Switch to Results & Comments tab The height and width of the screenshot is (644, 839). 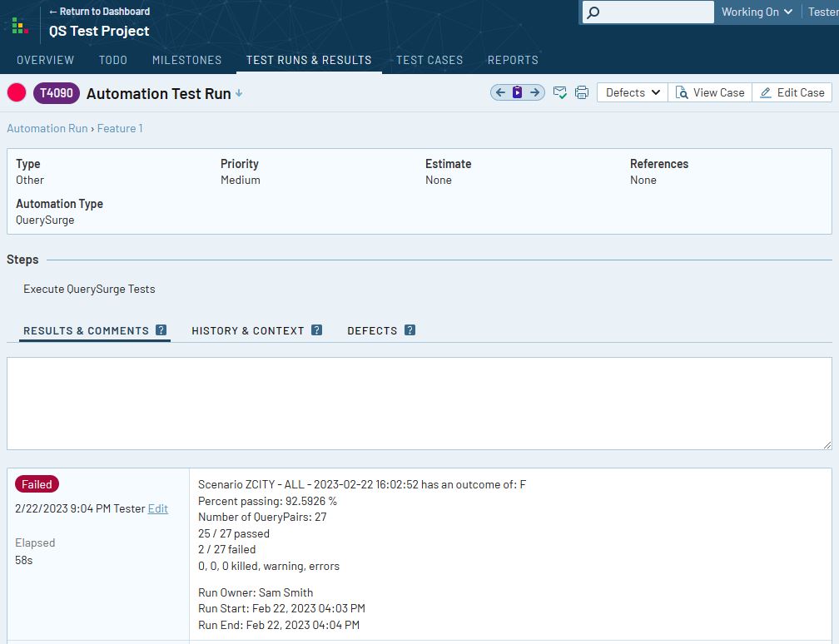pos(87,330)
